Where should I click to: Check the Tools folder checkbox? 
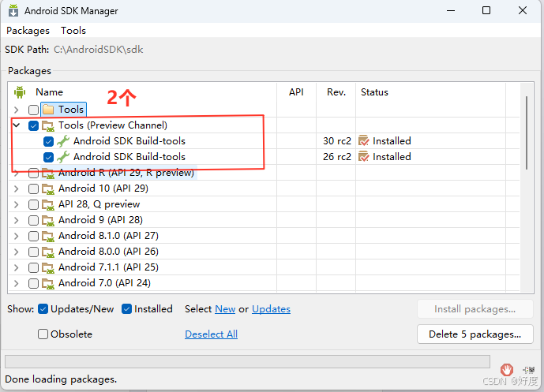click(33, 110)
